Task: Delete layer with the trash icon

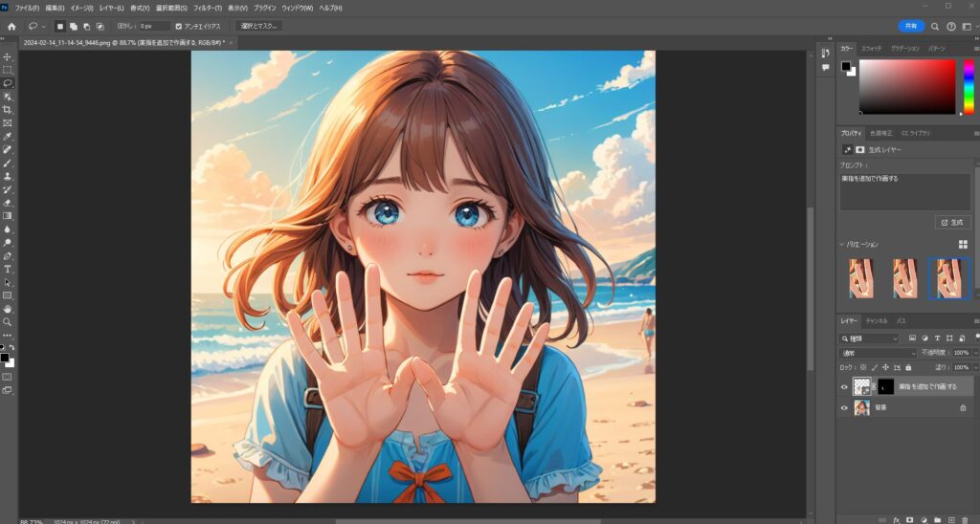Action: pyautogui.click(x=965, y=519)
